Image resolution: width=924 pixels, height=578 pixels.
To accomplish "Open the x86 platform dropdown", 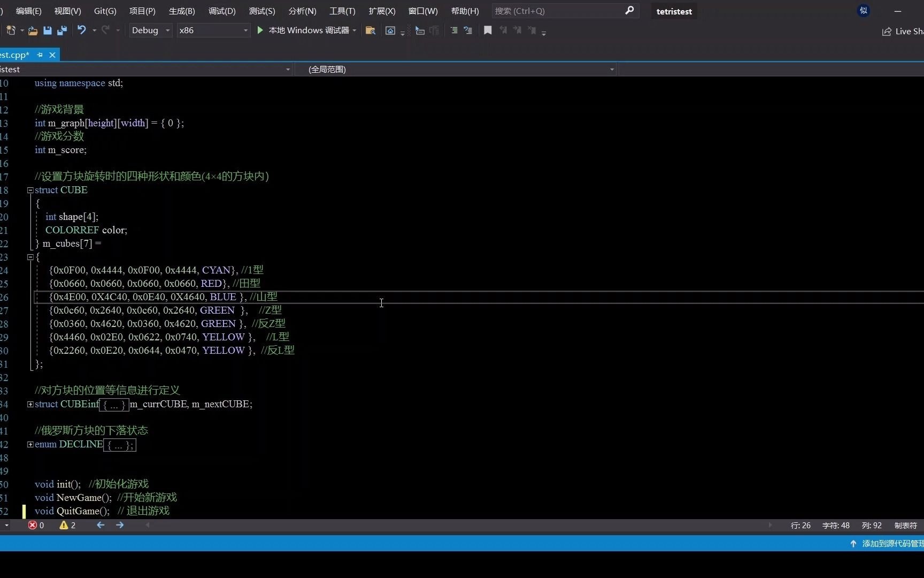I will point(213,31).
